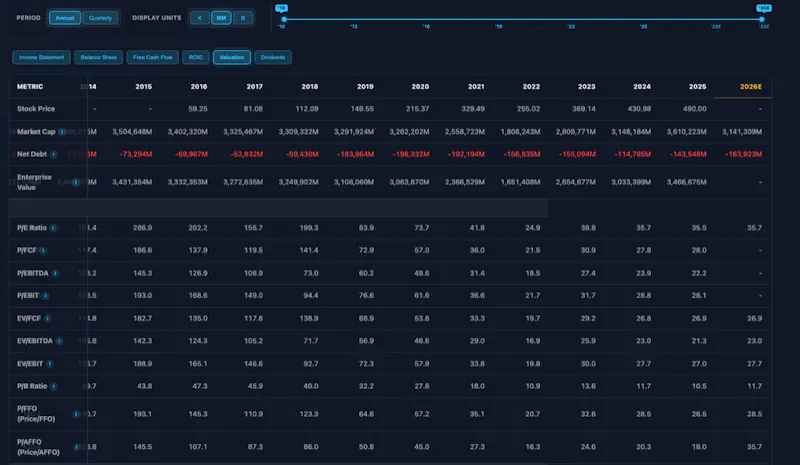800x465 pixels.
Task: Open the Dividends tab
Action: [x=273, y=57]
